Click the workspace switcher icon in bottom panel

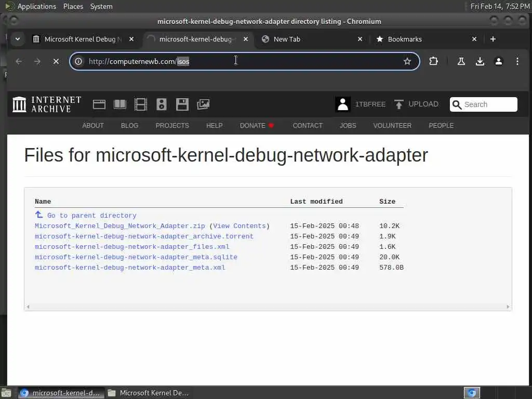coord(472,393)
